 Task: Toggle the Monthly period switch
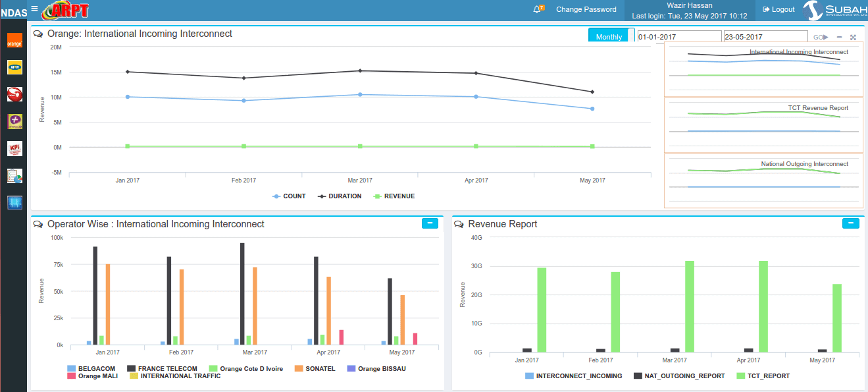611,37
